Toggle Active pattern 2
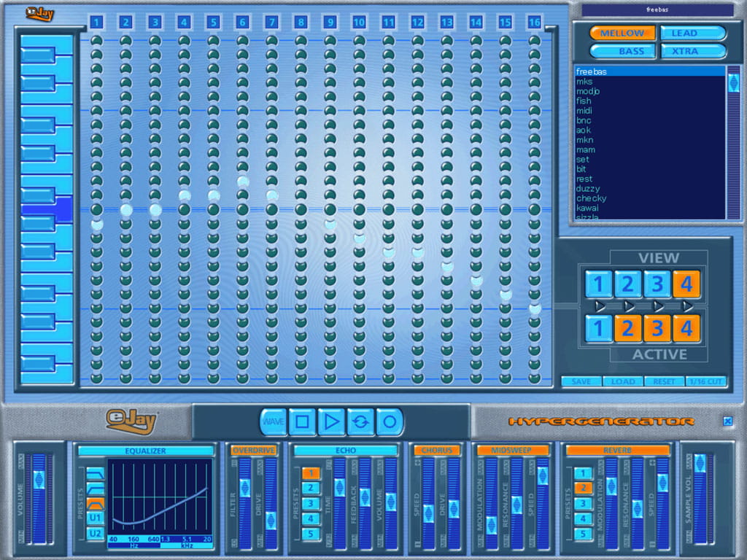 click(627, 329)
